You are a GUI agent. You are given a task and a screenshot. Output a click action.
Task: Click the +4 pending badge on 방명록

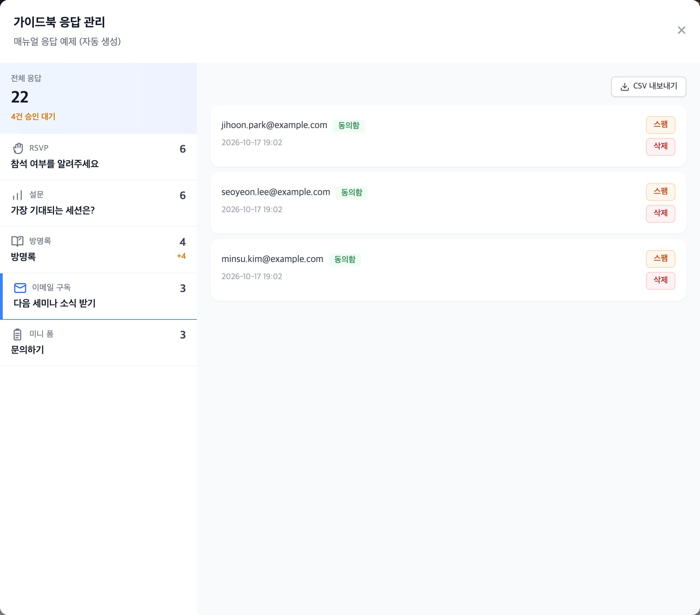(181, 256)
